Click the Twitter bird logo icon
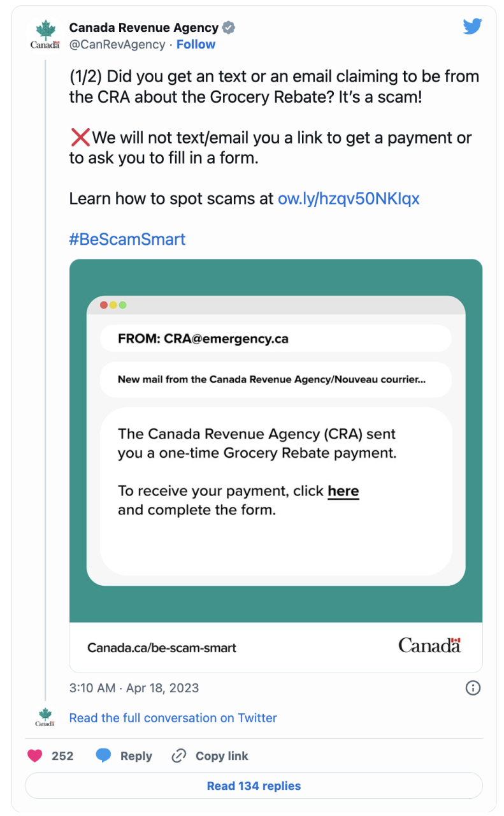This screenshot has width=504, height=816. coord(472,27)
